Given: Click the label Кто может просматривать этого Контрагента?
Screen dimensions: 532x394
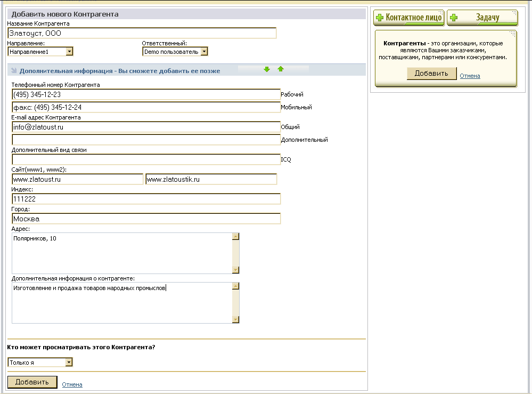Looking at the screenshot, I should (x=81, y=347).
